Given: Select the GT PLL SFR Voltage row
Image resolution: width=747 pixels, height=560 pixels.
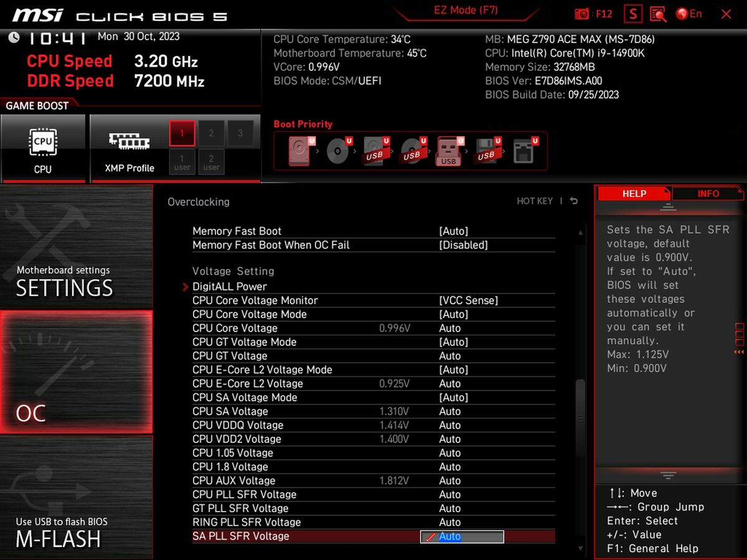Looking at the screenshot, I should click(374, 508).
